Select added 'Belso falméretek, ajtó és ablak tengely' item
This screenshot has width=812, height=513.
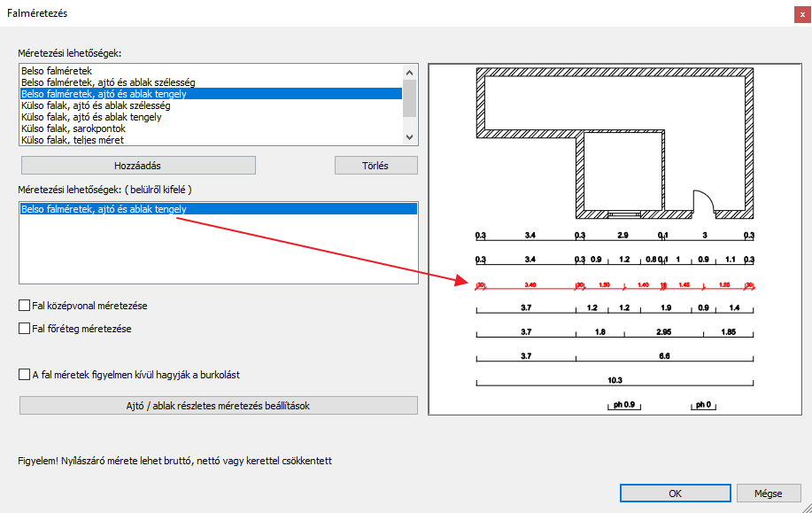pyautogui.click(x=104, y=209)
